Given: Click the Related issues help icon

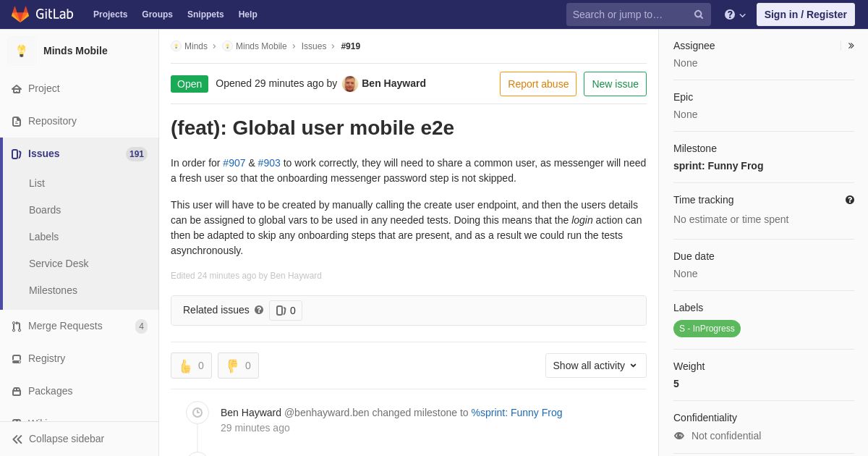Looking at the screenshot, I should [259, 310].
